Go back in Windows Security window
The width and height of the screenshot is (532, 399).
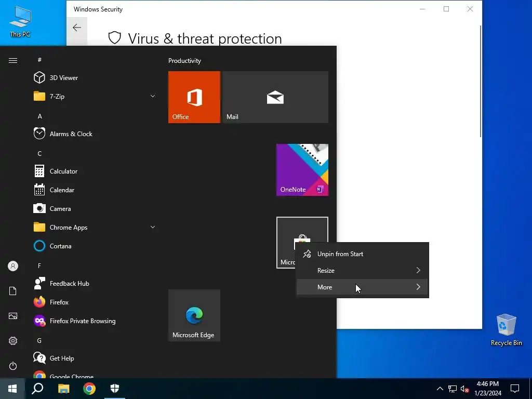(77, 28)
